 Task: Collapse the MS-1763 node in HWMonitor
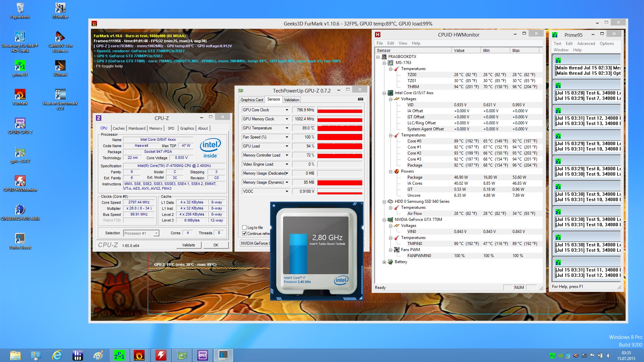(384, 63)
